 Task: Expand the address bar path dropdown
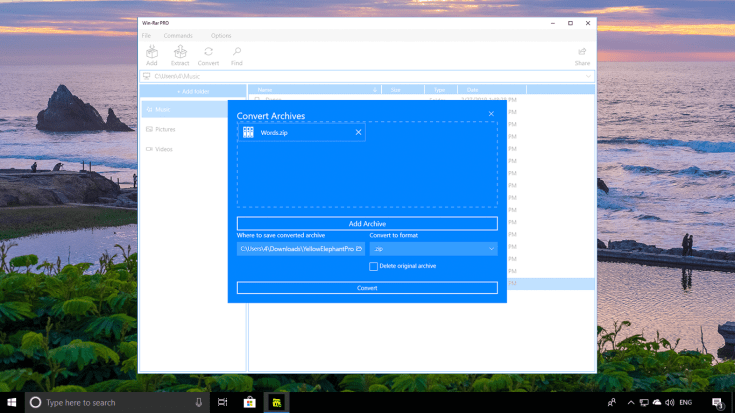(x=587, y=76)
